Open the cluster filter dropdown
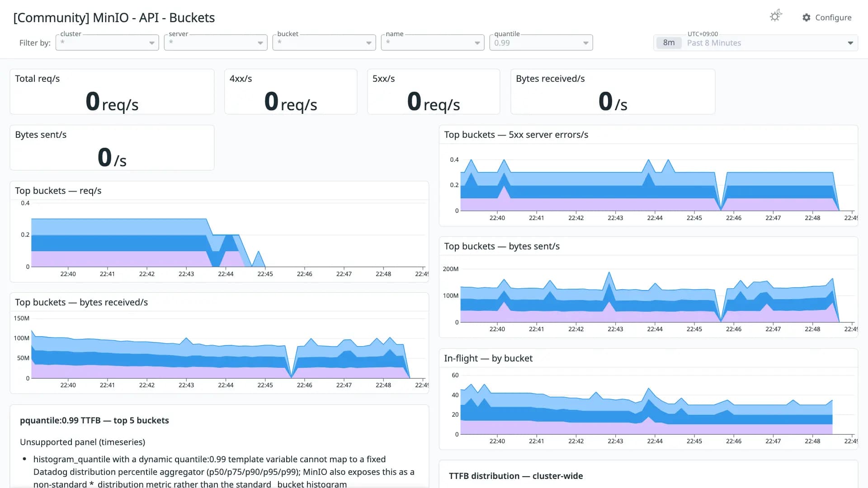The width and height of the screenshot is (868, 488). (107, 42)
